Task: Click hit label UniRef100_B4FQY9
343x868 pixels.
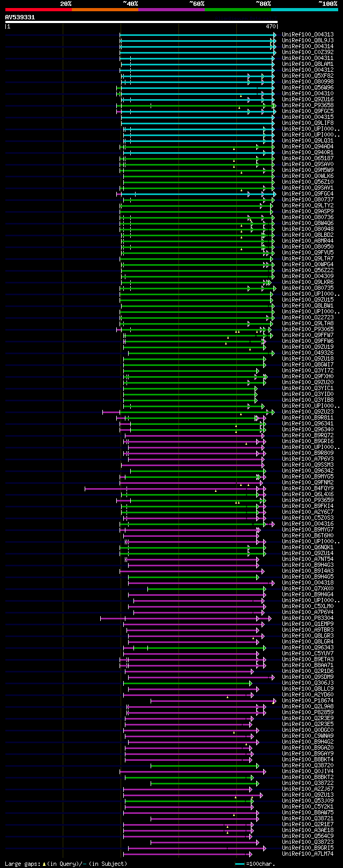Action: click(x=308, y=489)
